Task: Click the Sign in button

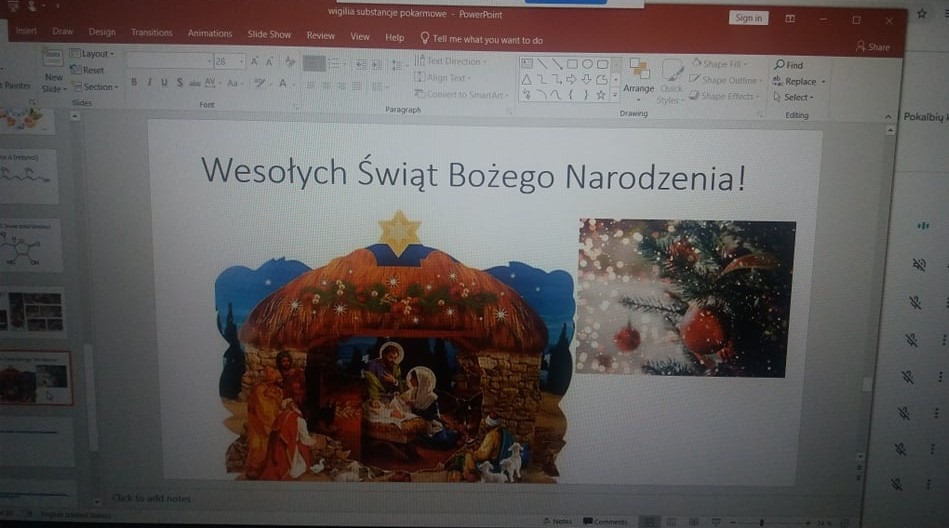Action: coord(747,18)
